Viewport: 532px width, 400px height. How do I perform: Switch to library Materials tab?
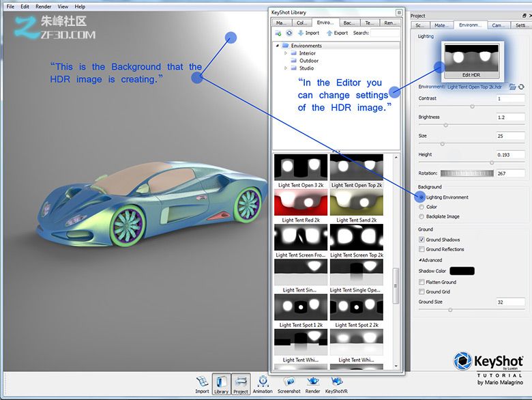coord(281,23)
